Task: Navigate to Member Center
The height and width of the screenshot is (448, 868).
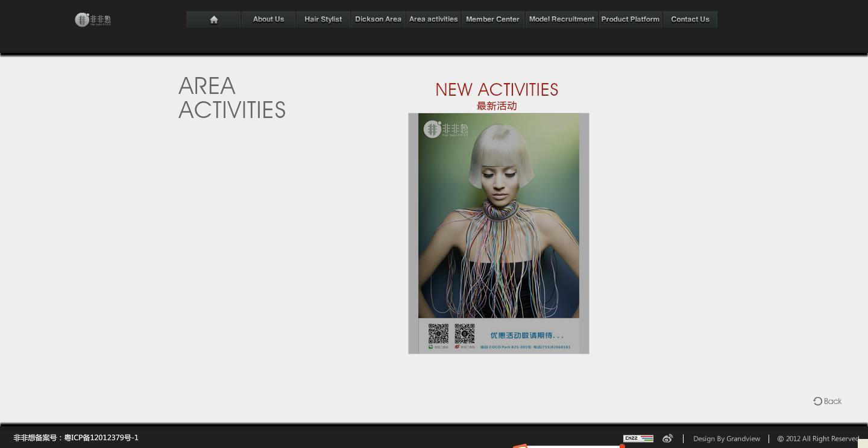Action: pyautogui.click(x=492, y=19)
